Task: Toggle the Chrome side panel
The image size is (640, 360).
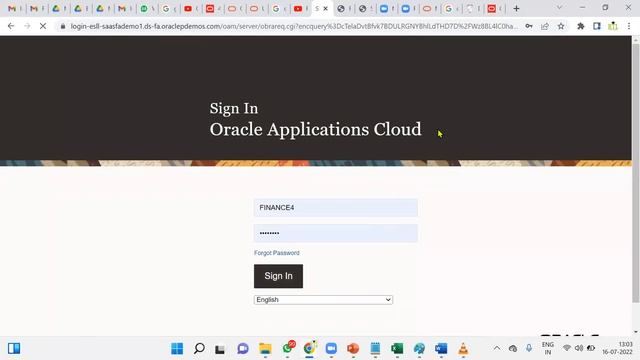Action: click(x=597, y=26)
